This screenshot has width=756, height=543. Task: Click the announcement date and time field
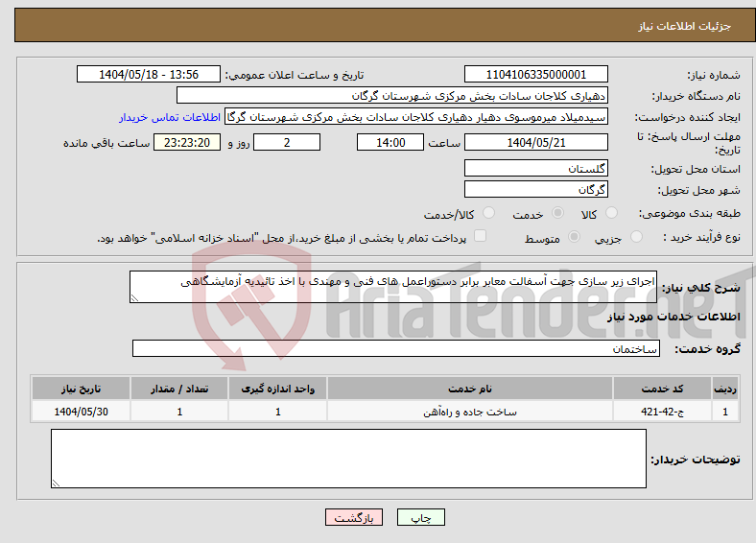[x=149, y=74]
